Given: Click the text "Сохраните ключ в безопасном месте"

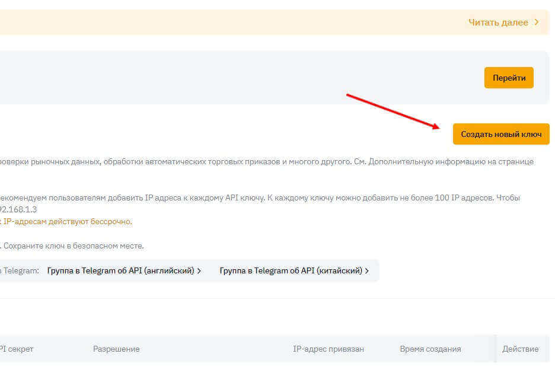Looking at the screenshot, I should pos(74,246).
